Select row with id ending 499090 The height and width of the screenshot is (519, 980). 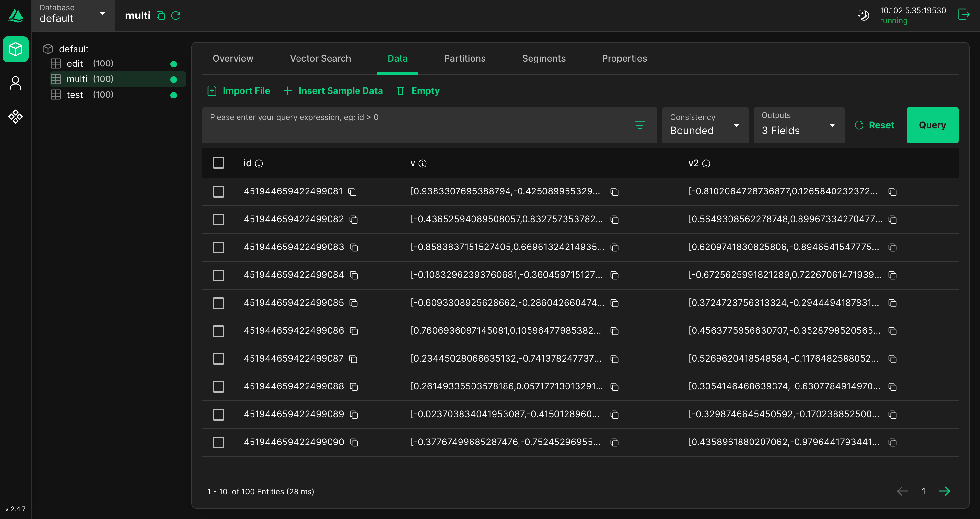pyautogui.click(x=218, y=442)
